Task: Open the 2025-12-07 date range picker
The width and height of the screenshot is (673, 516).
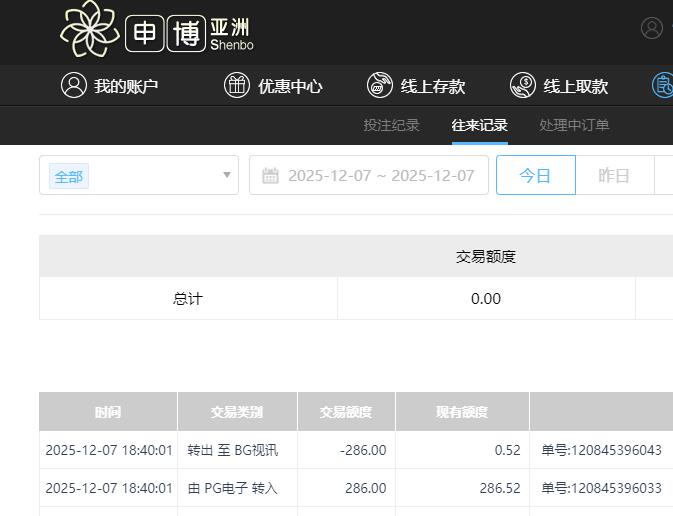Action: (380, 176)
